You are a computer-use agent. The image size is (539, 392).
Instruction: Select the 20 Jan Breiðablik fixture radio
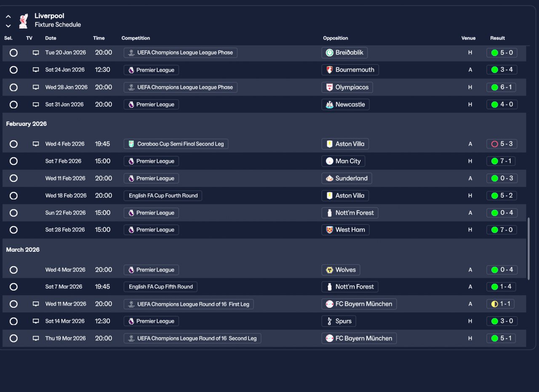coord(13,53)
